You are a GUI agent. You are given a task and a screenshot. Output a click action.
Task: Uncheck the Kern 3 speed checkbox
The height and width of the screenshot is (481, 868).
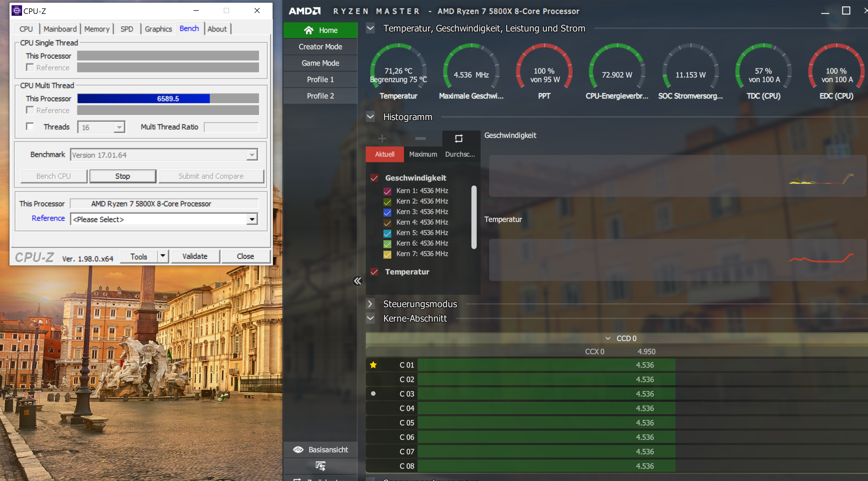tap(387, 212)
